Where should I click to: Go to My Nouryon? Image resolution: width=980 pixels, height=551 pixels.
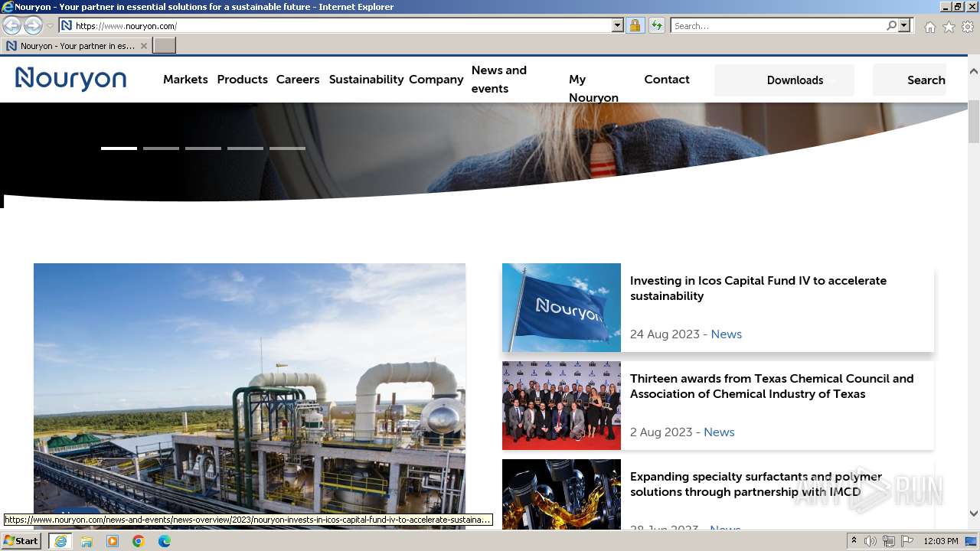593,89
